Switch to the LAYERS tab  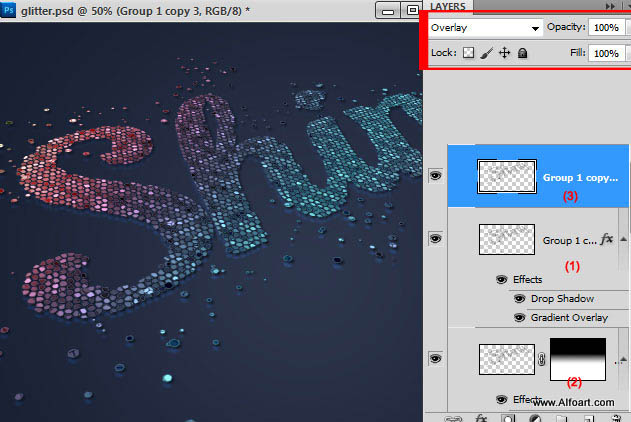click(448, 6)
